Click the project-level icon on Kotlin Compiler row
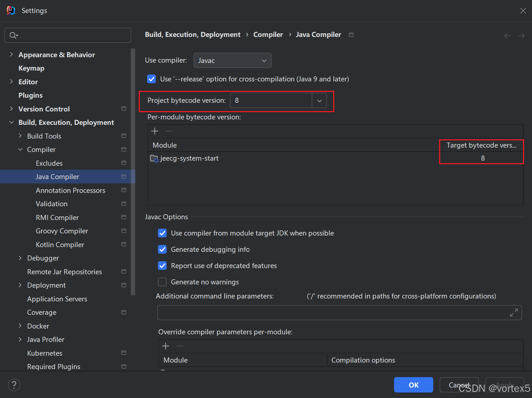The image size is (532, 398). pyautogui.click(x=124, y=244)
